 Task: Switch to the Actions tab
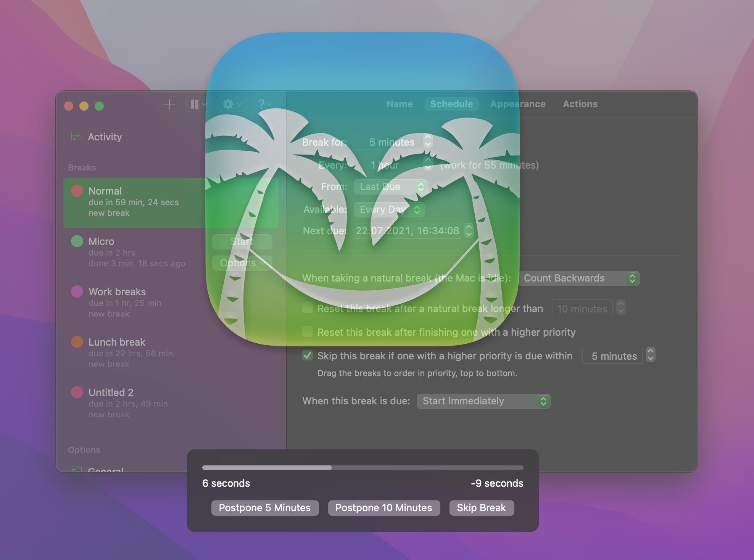click(580, 104)
